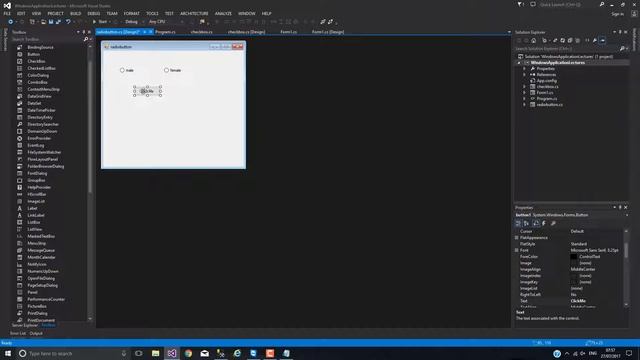
Task: Expand the Font property group
Action: 517,250
